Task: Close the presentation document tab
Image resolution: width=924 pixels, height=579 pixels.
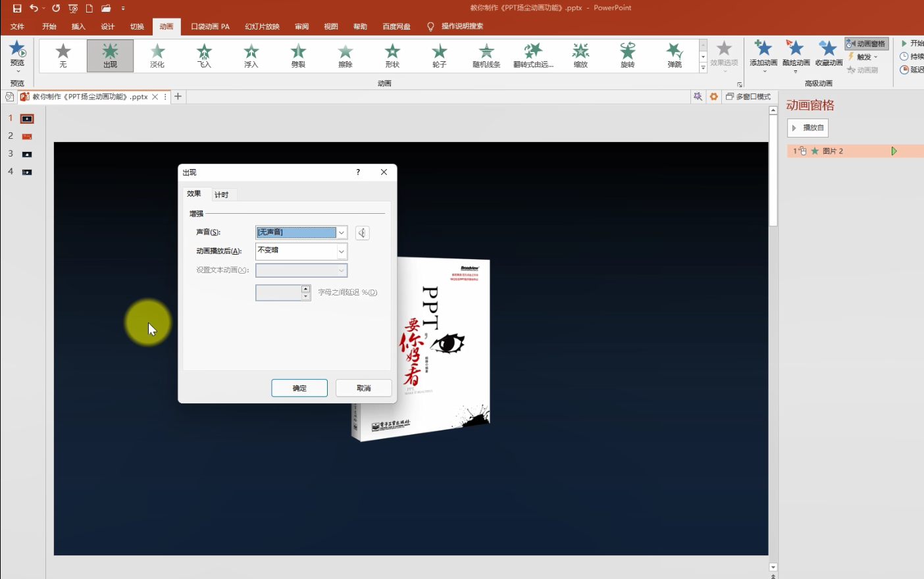Action: tap(155, 97)
